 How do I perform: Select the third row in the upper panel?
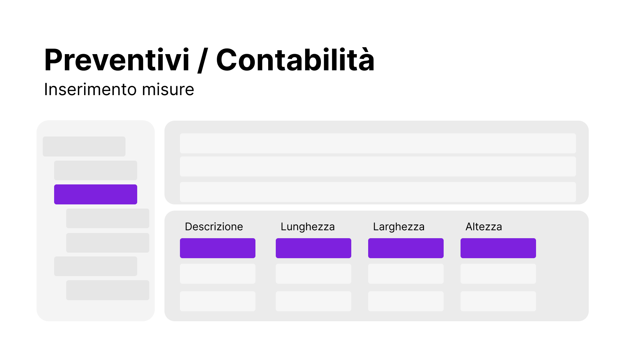[x=377, y=192]
